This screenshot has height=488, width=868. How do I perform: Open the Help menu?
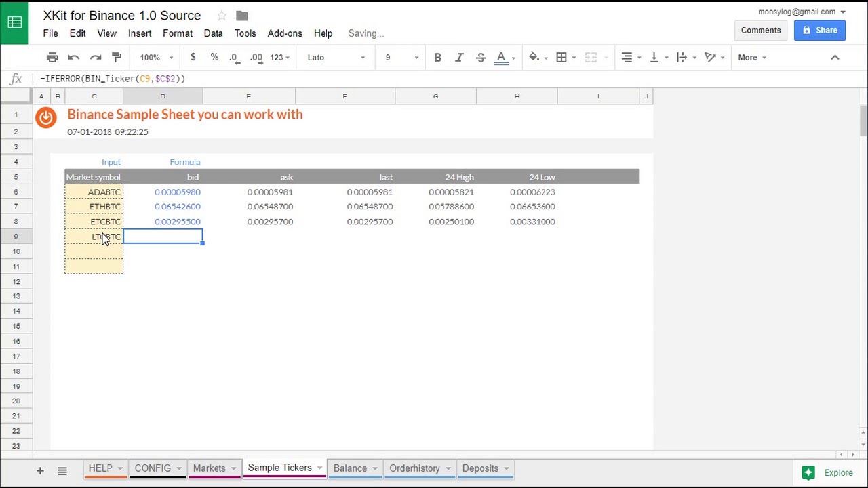click(323, 33)
